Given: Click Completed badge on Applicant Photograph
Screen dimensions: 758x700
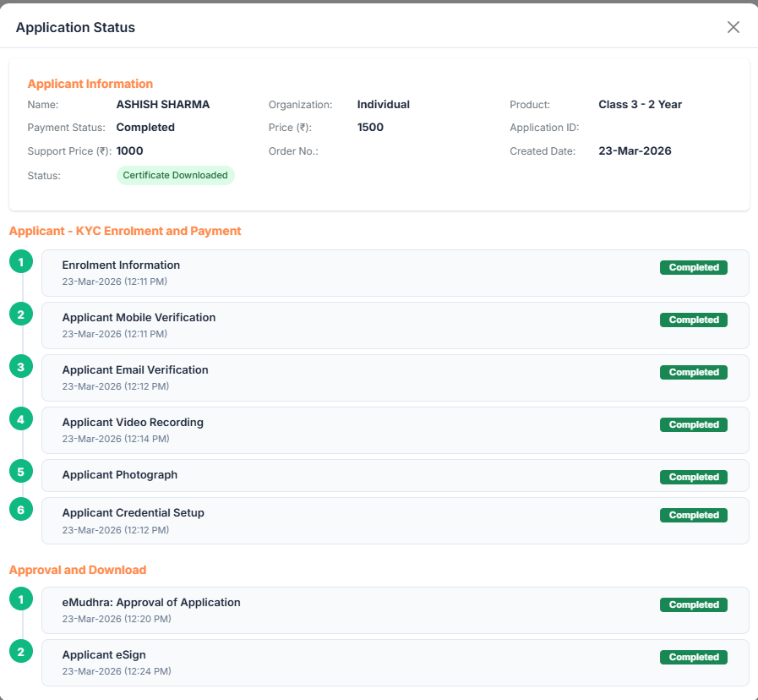Looking at the screenshot, I should click(x=694, y=478).
